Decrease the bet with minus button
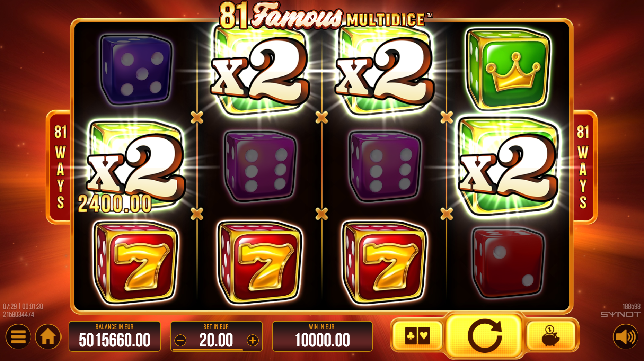 point(180,341)
